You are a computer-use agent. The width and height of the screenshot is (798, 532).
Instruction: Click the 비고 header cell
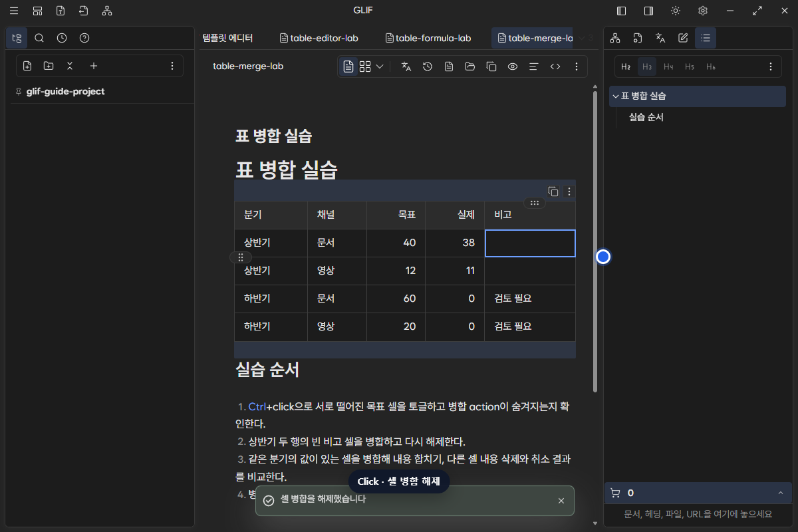tap(530, 215)
